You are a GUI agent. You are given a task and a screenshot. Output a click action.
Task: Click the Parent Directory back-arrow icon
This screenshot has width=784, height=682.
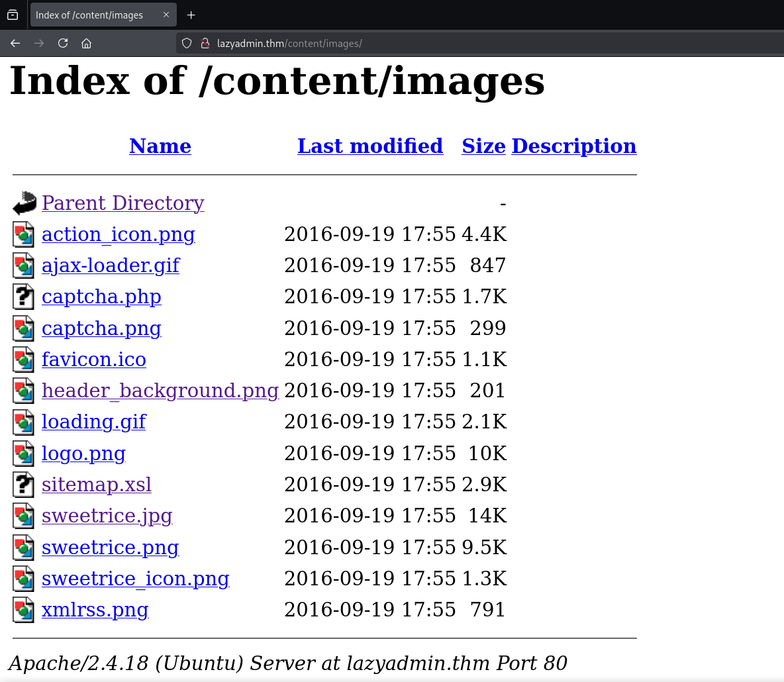[24, 203]
